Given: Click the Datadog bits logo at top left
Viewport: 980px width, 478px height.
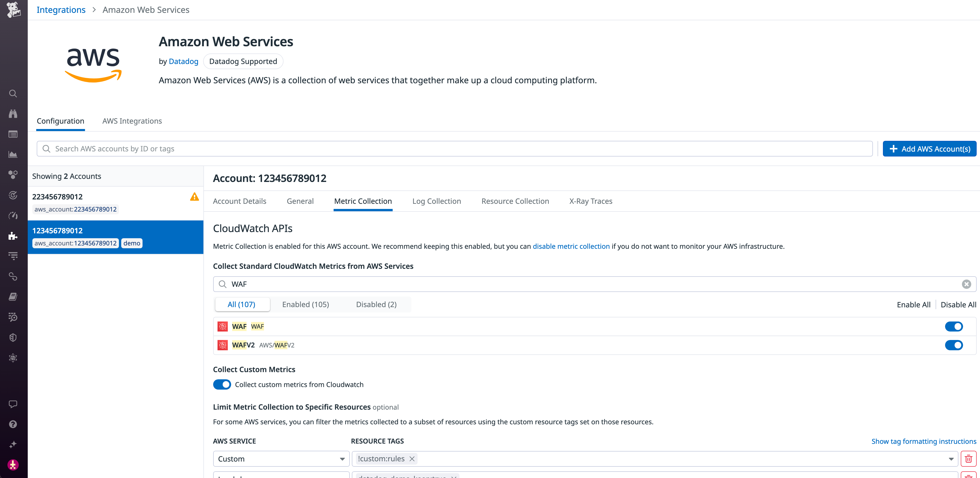Looking at the screenshot, I should coord(13,10).
